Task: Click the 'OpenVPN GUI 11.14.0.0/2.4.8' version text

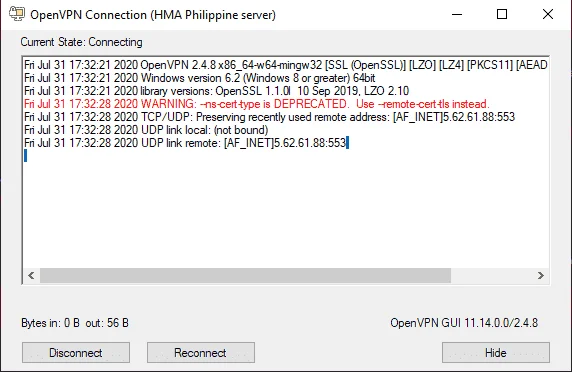Action: (x=464, y=323)
